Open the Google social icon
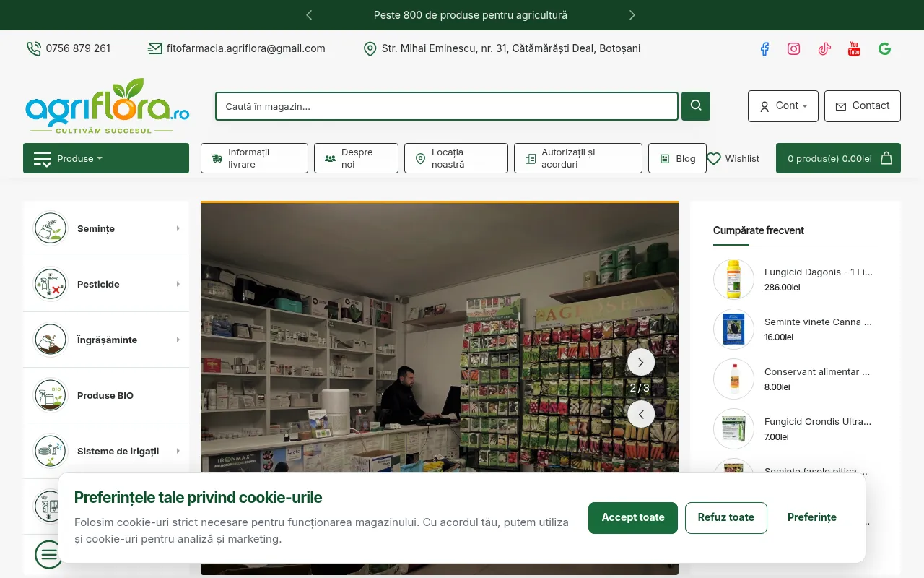The height and width of the screenshot is (578, 924). click(884, 48)
